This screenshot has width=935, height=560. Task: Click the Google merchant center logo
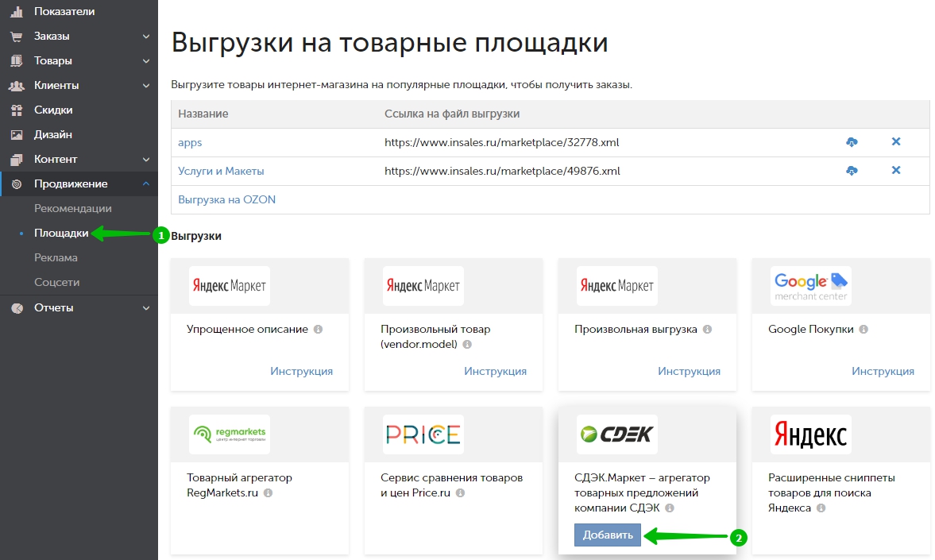[x=811, y=286]
